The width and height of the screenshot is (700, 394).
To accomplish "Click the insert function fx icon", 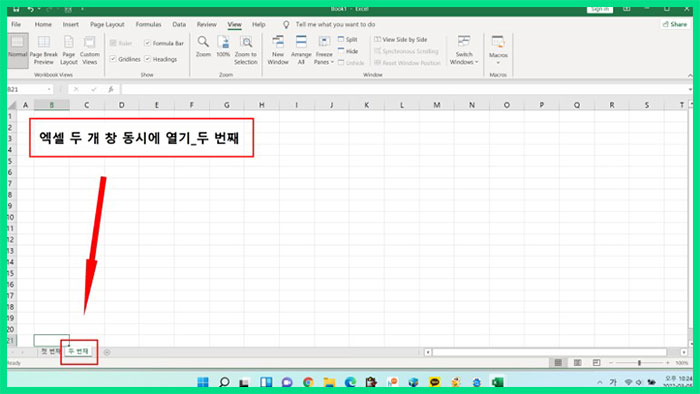I will (111, 89).
